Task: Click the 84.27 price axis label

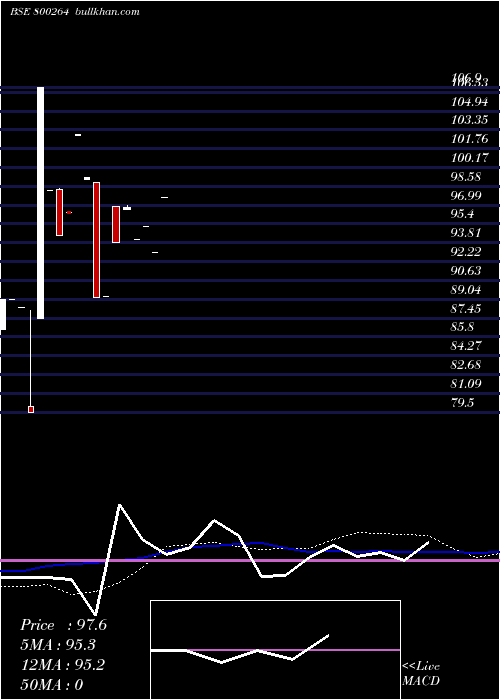Action: (x=466, y=346)
